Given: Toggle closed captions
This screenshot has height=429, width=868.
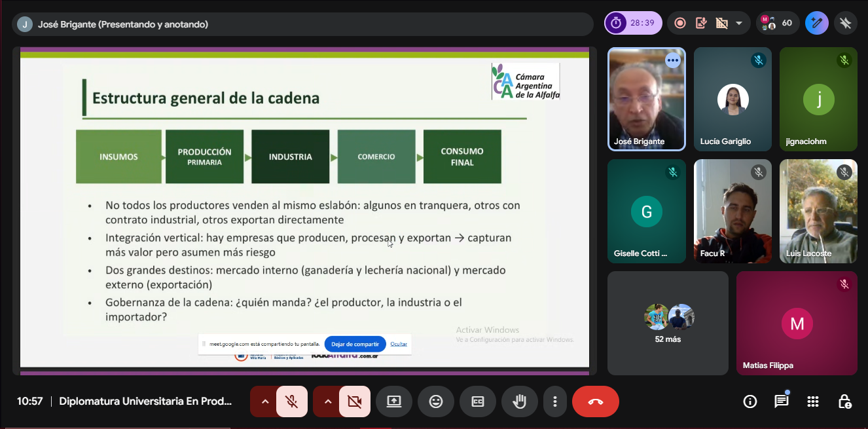Looking at the screenshot, I should (478, 401).
